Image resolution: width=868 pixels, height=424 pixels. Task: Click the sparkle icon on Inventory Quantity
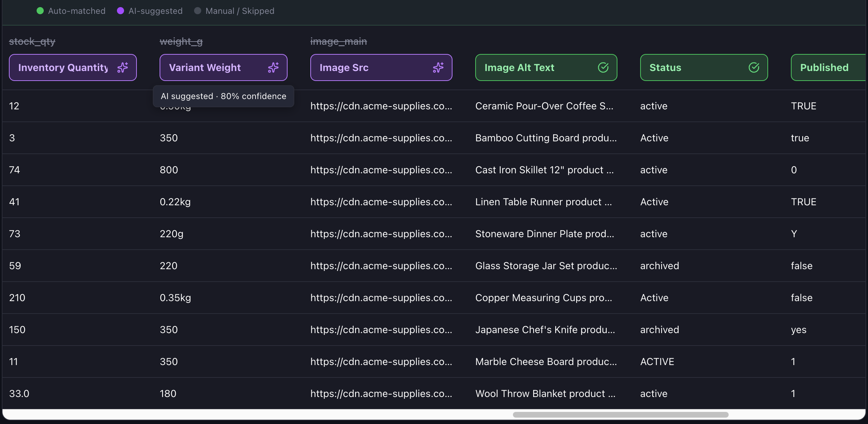click(123, 67)
